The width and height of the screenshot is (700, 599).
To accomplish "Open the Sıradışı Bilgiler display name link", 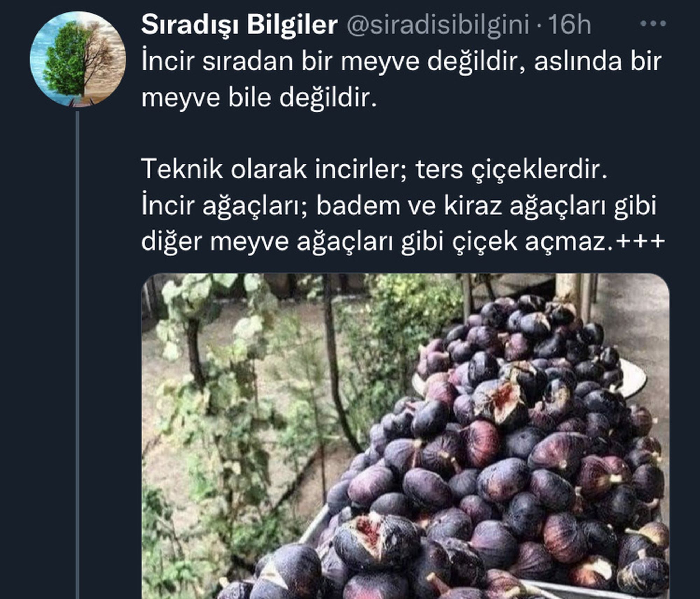I will [239, 25].
